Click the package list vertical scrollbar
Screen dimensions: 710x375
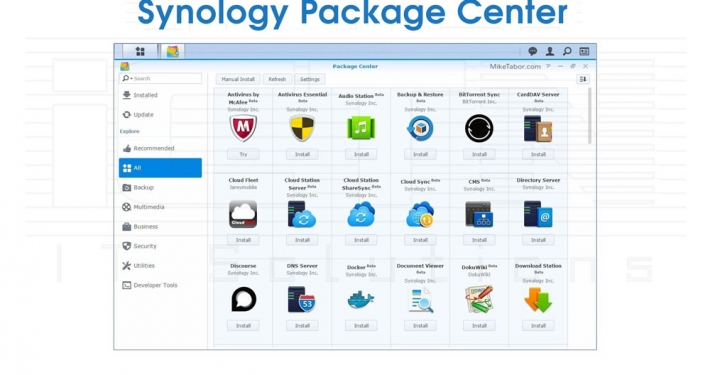pos(589,116)
